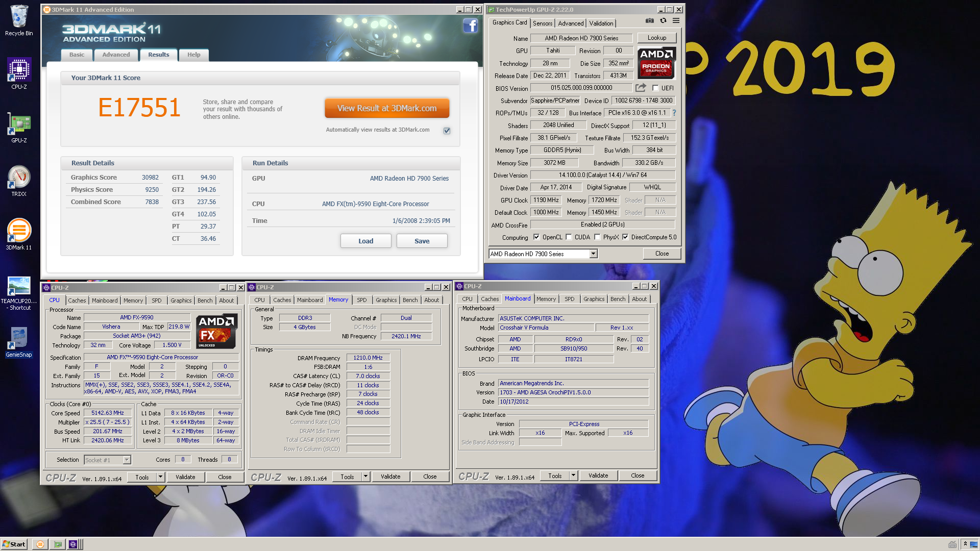Image resolution: width=980 pixels, height=551 pixels.
Task: Toggle the PhysX checkbox
Action: click(x=597, y=237)
